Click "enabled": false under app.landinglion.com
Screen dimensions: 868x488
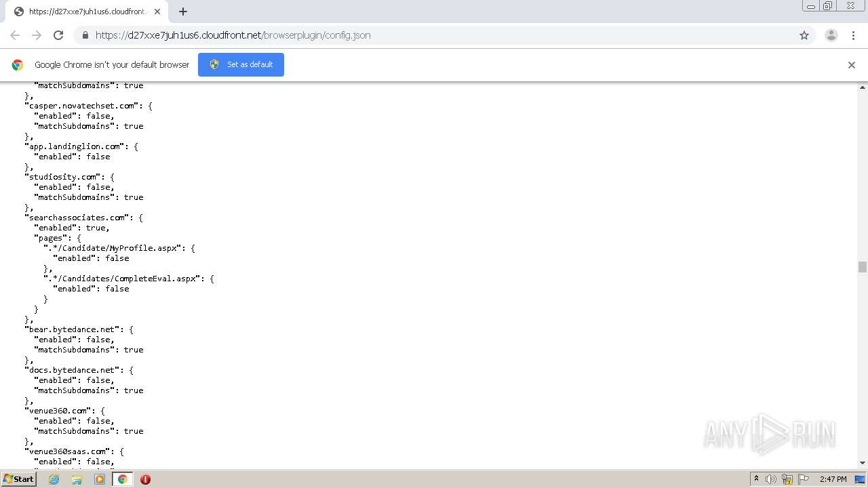point(73,157)
